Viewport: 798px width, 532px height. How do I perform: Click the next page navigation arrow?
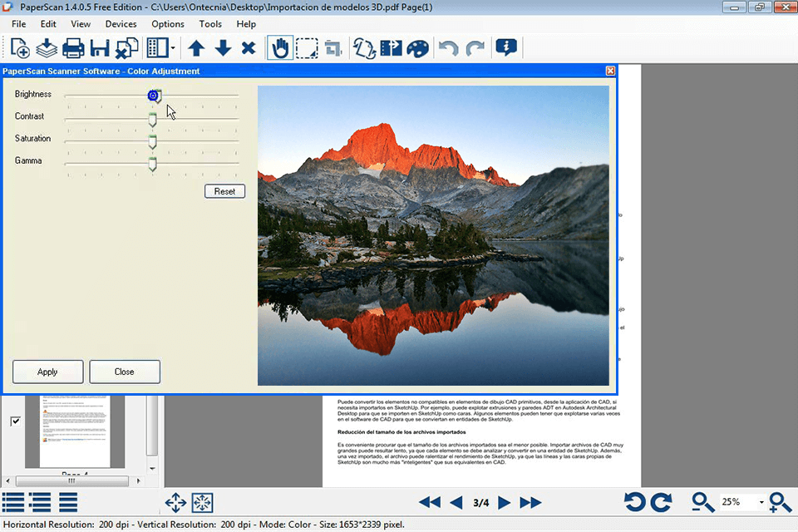505,502
